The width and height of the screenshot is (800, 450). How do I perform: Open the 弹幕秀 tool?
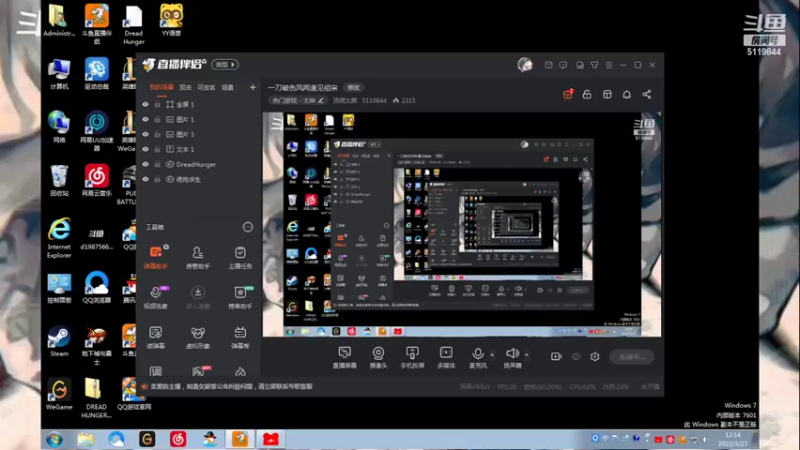point(240,337)
